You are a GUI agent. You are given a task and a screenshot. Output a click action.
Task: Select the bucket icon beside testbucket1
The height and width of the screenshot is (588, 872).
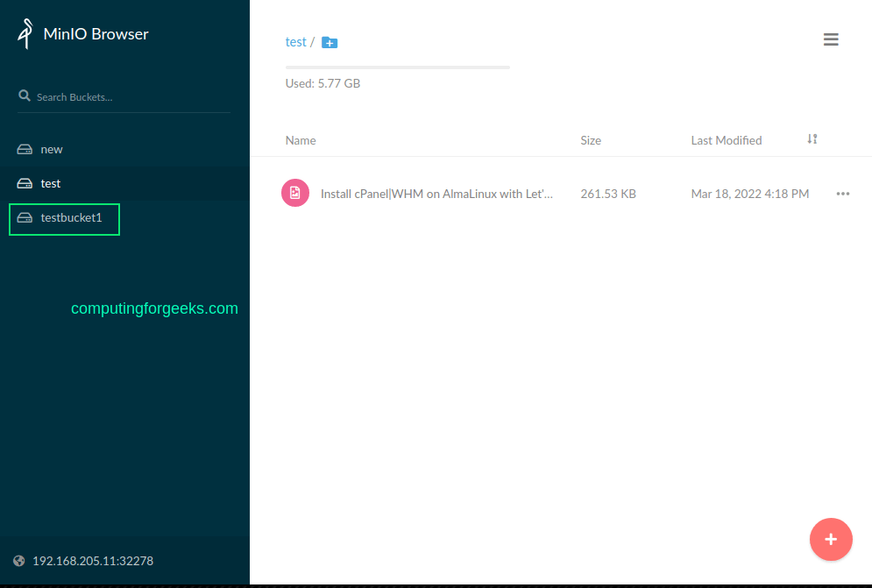(x=24, y=219)
